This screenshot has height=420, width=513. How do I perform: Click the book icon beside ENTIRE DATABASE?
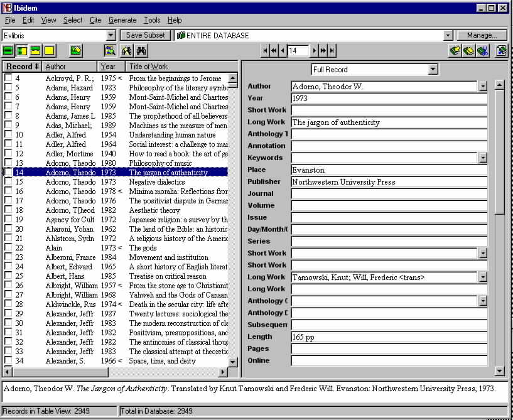click(181, 35)
